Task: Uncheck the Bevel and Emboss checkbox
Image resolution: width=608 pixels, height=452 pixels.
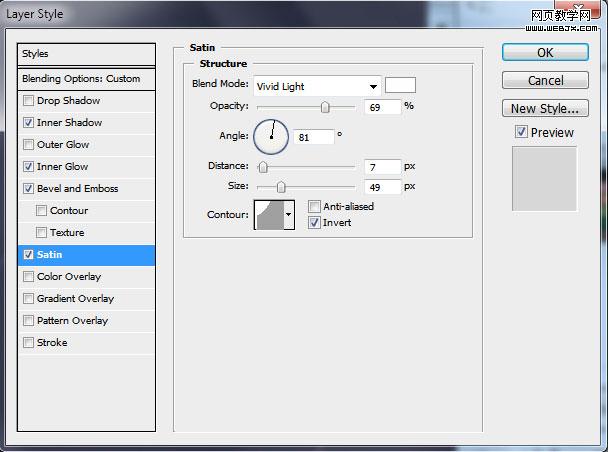Action: coord(28,189)
